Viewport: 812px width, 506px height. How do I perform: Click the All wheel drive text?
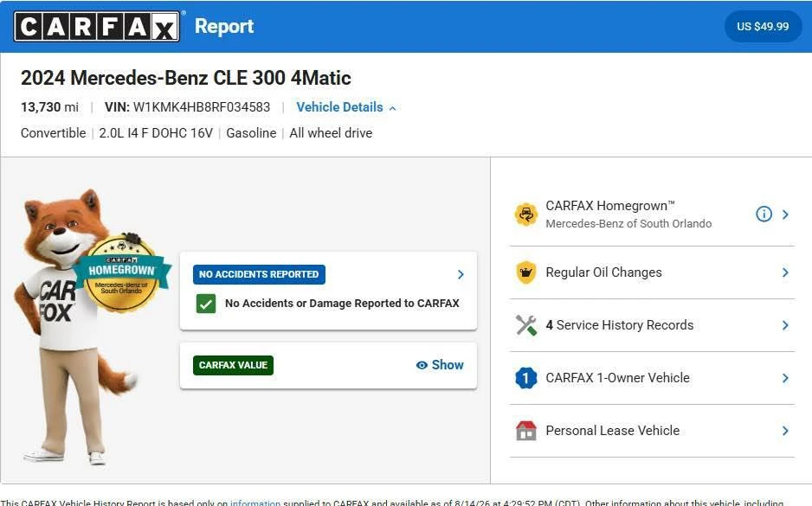331,133
